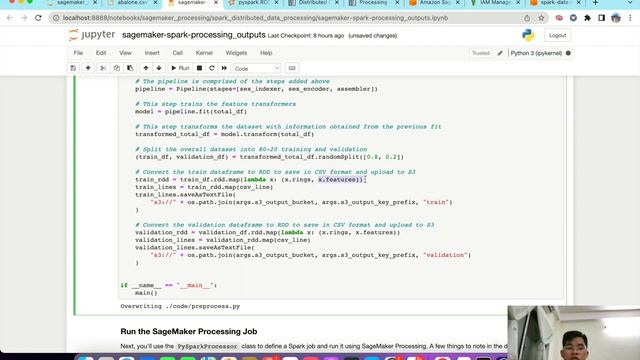Open the Help menu

coord(266,53)
